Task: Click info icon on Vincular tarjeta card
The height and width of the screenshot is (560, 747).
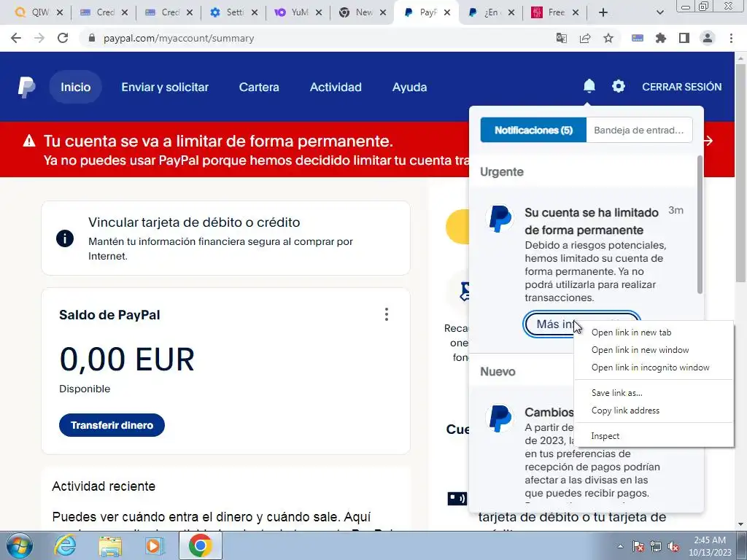Action: (x=65, y=238)
